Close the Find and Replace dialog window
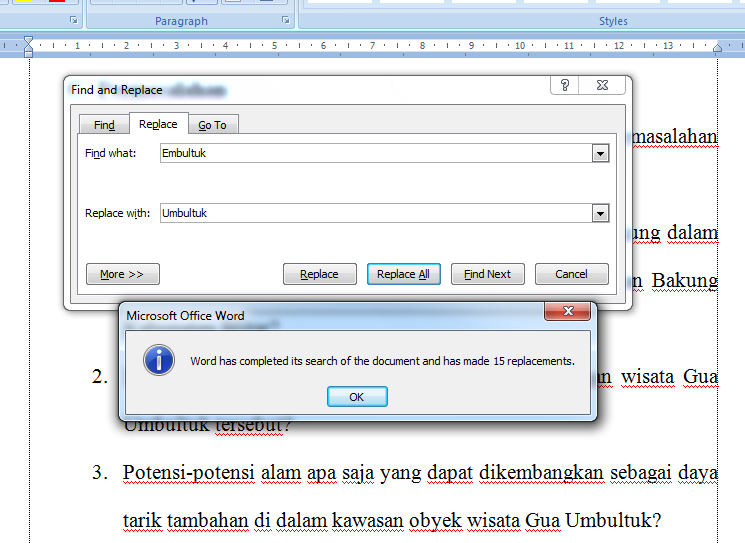Screen dimensions: 745x543 pos(602,85)
